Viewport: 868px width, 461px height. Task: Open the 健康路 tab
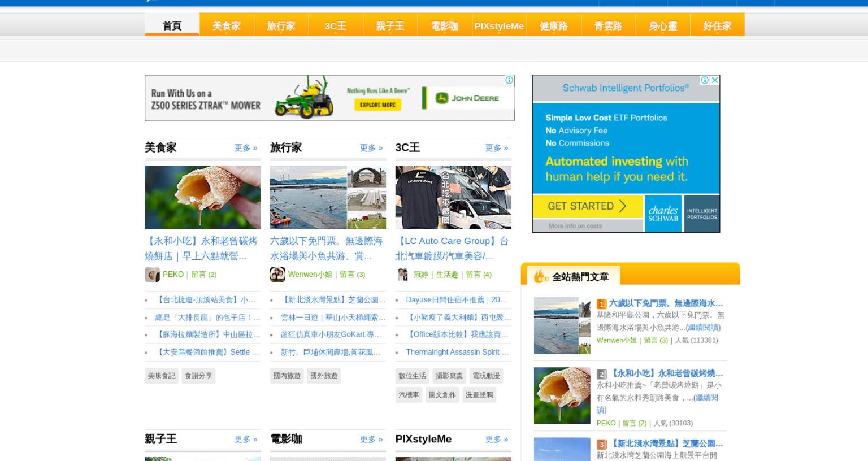554,25
